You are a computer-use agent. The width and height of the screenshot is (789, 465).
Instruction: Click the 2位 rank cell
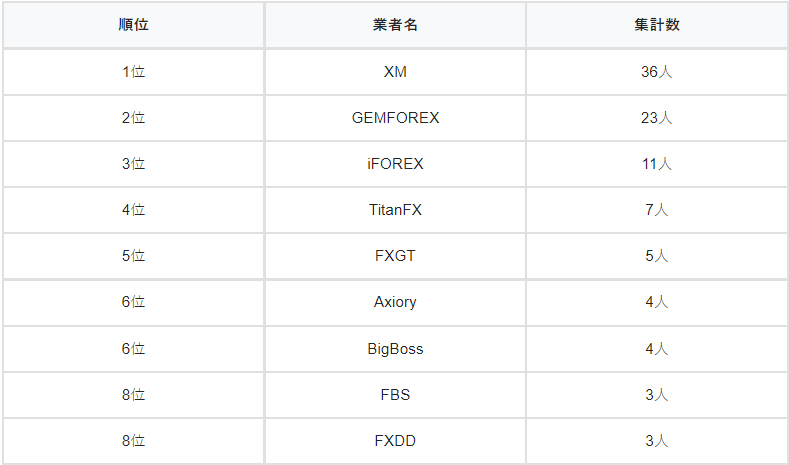[x=133, y=118]
